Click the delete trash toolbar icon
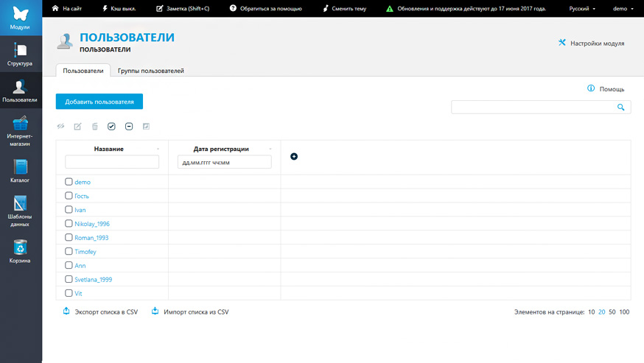 [95, 126]
